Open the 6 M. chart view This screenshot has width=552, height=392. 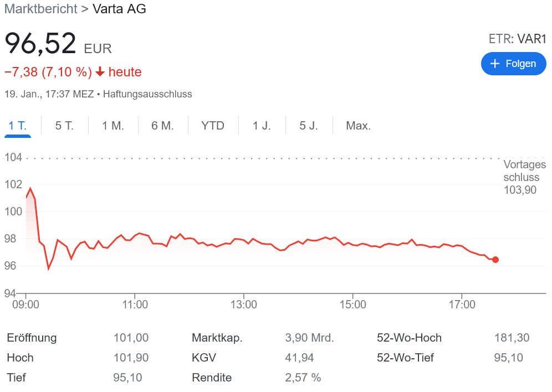click(x=162, y=126)
